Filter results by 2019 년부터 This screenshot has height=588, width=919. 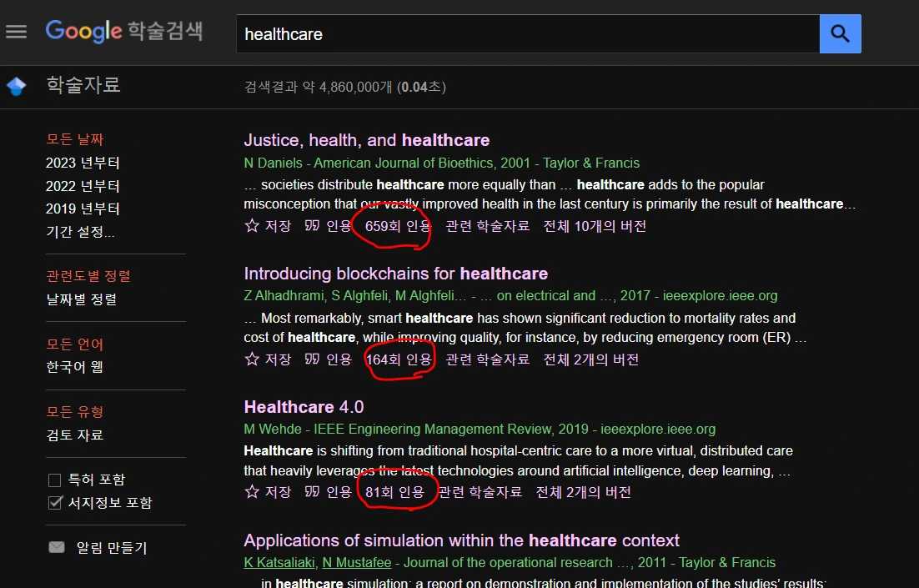pyautogui.click(x=83, y=209)
